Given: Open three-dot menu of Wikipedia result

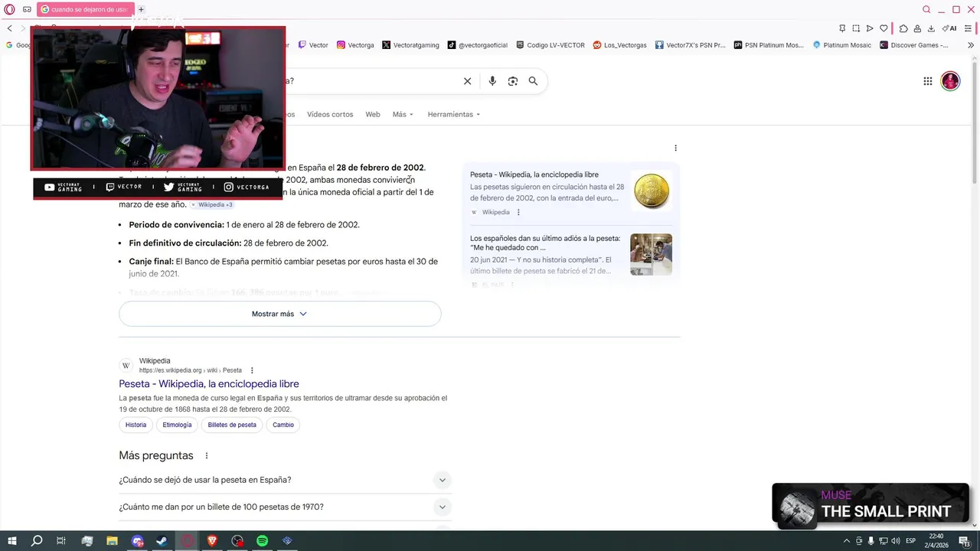Looking at the screenshot, I should (252, 370).
